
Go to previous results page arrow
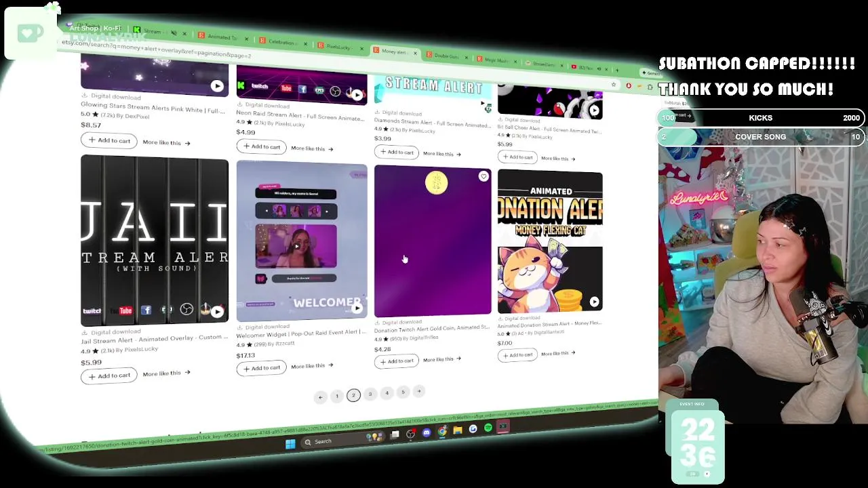coord(320,397)
